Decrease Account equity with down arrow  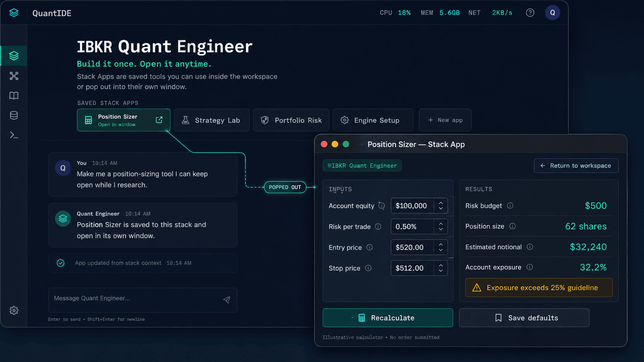coord(441,209)
